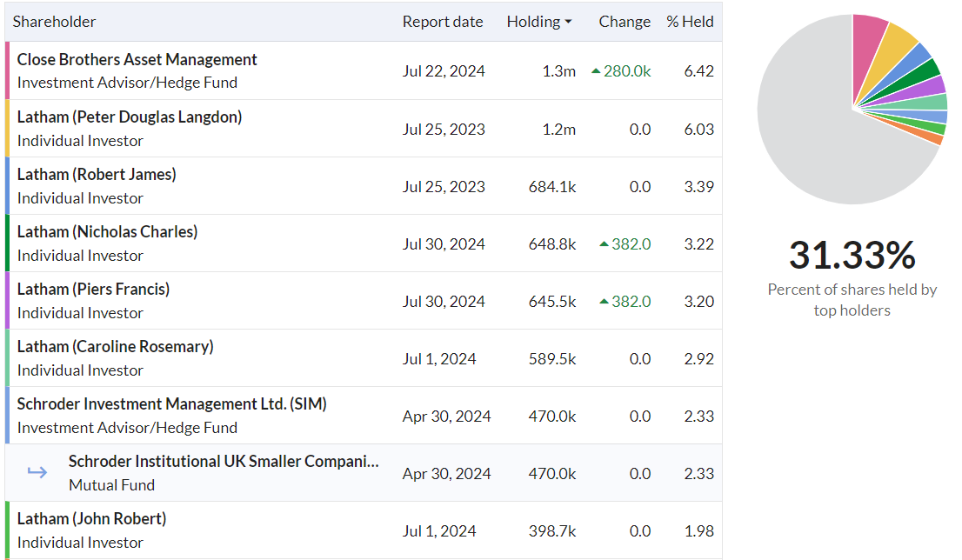Open Schroder Institutional UK Smaller Companies fund
Viewport: 962px width, 560px height.
tap(224, 461)
